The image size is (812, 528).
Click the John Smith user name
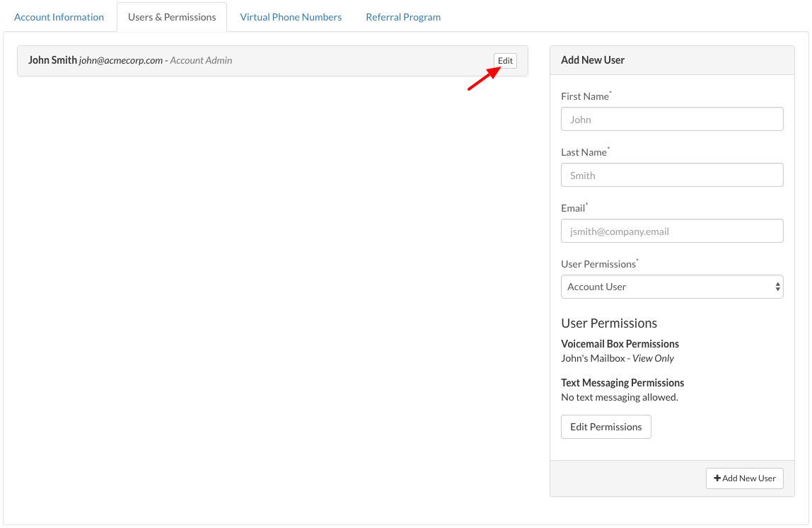(52, 60)
